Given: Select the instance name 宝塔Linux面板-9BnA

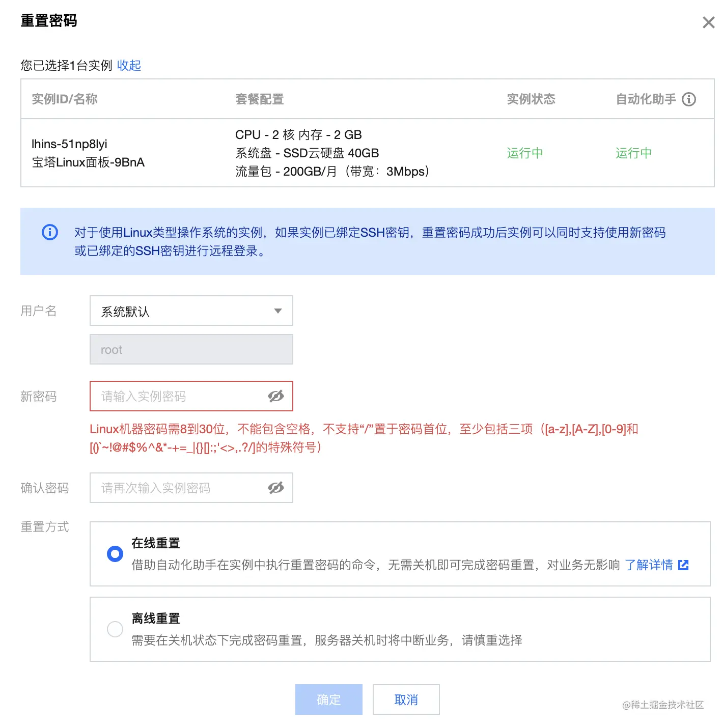Looking at the screenshot, I should click(x=88, y=162).
